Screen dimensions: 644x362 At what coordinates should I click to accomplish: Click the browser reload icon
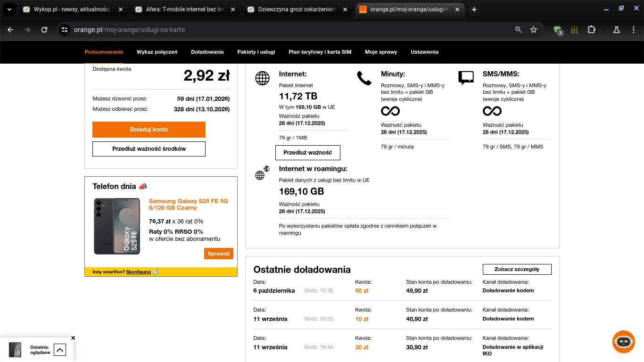coord(44,30)
